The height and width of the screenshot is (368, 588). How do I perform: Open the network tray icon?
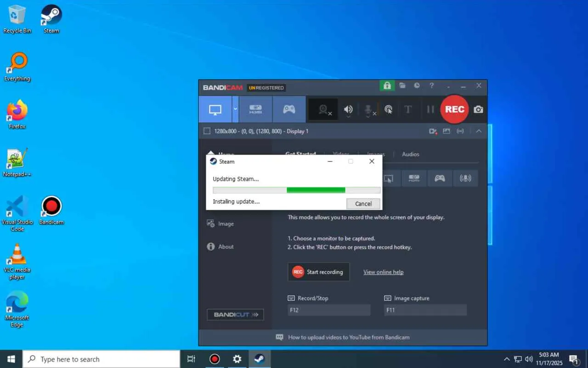point(518,359)
